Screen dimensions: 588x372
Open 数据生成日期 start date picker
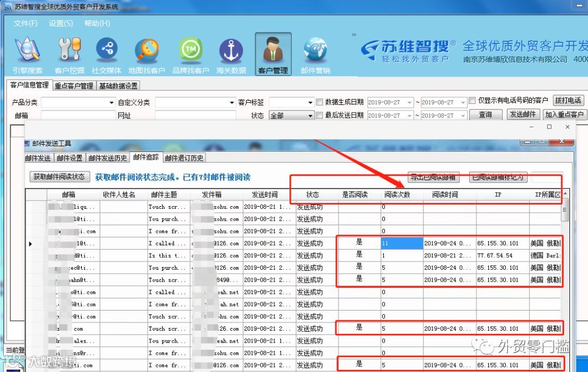[x=409, y=102]
